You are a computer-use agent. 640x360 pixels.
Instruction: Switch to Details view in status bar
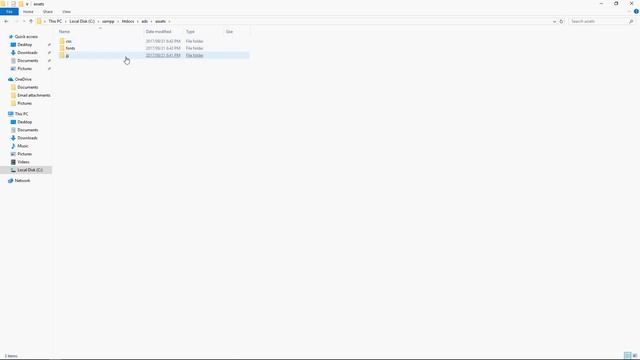[627, 356]
